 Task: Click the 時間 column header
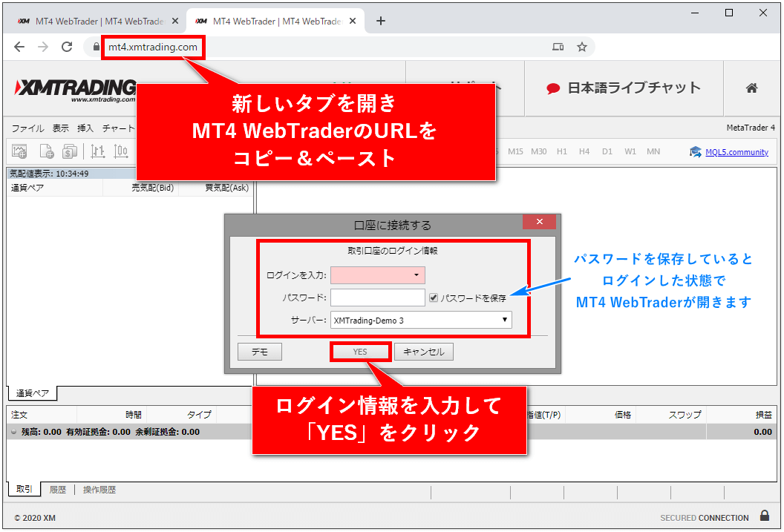pos(111,415)
